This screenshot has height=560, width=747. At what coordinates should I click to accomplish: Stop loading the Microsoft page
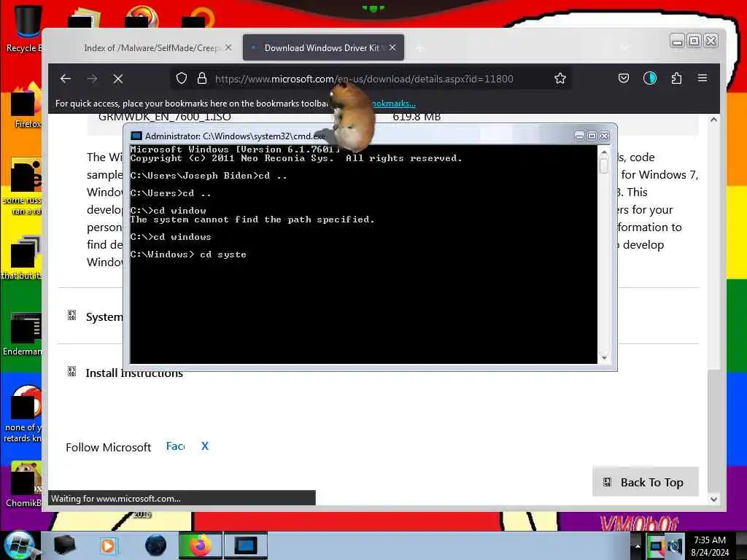click(x=118, y=79)
